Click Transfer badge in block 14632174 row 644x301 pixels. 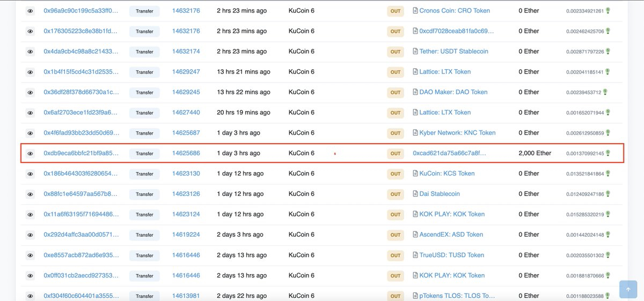point(144,52)
